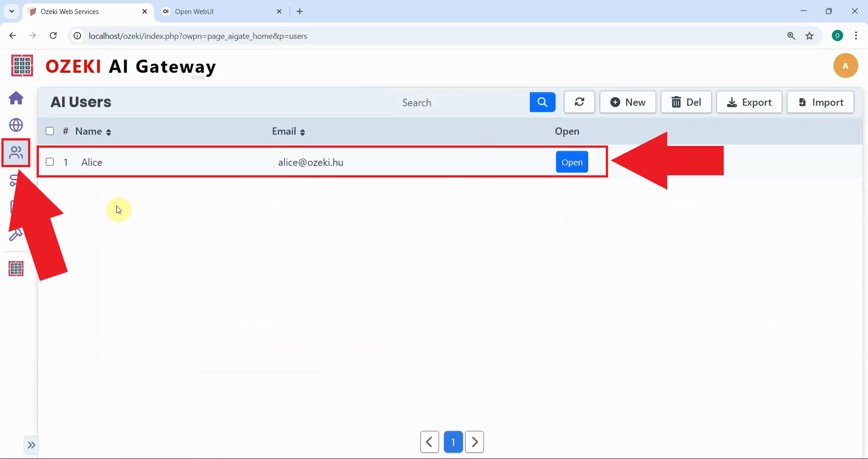Create a New AI user
This screenshot has width=868, height=459.
[627, 103]
